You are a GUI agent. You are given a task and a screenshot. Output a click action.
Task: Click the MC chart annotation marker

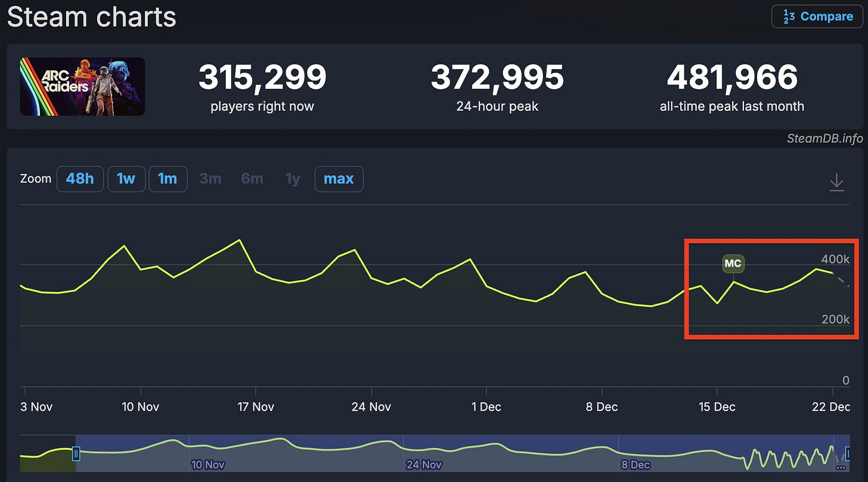[x=733, y=263]
